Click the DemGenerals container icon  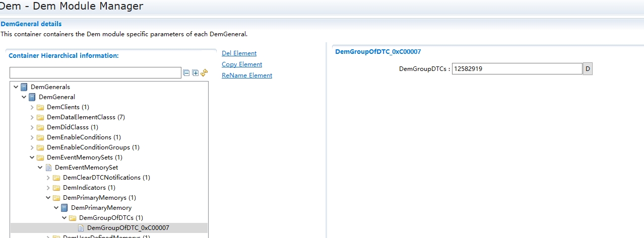tap(24, 87)
